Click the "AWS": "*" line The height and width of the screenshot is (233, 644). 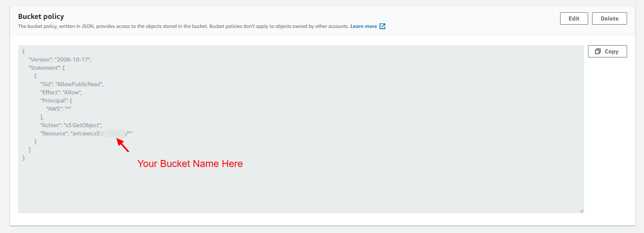(59, 109)
